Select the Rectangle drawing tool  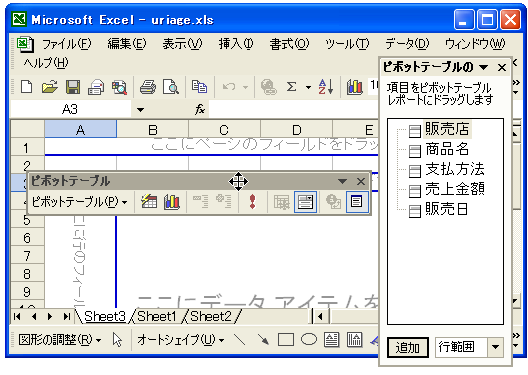click(x=286, y=340)
